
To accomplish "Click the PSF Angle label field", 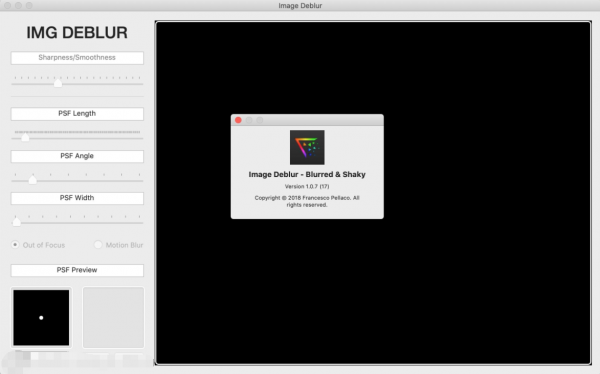I will (x=77, y=156).
